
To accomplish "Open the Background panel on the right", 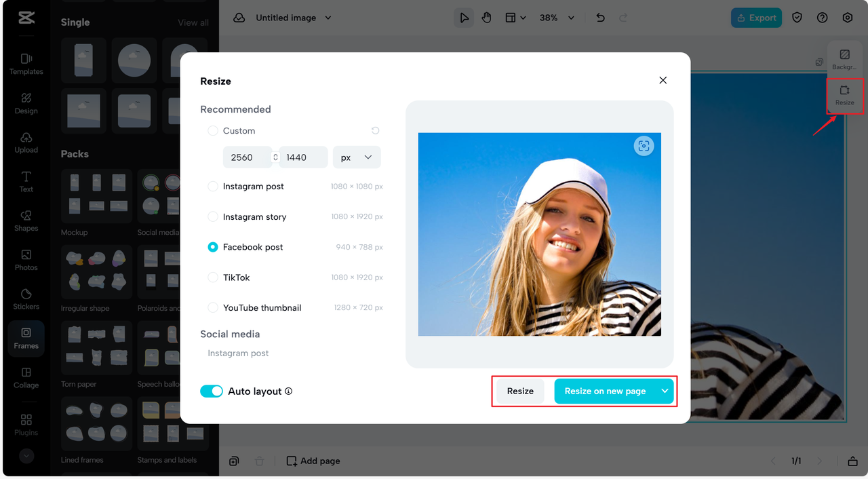I will (x=844, y=59).
